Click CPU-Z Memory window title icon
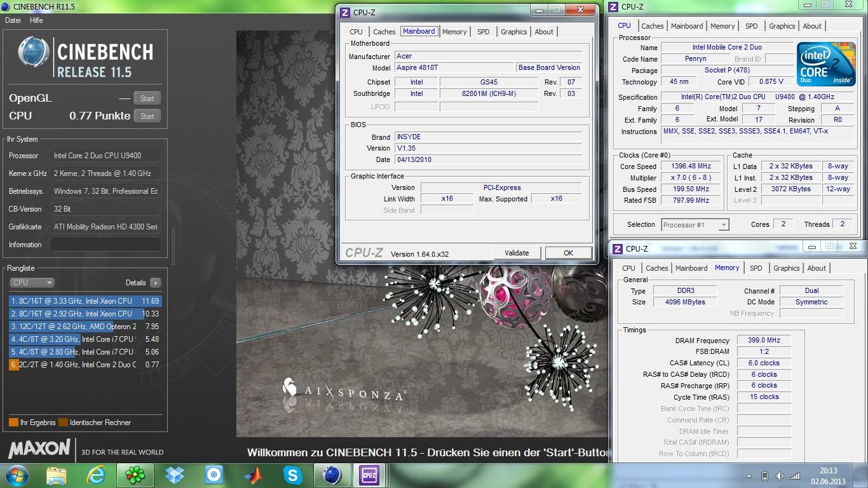Image resolution: width=868 pixels, height=488 pixels. [x=618, y=248]
